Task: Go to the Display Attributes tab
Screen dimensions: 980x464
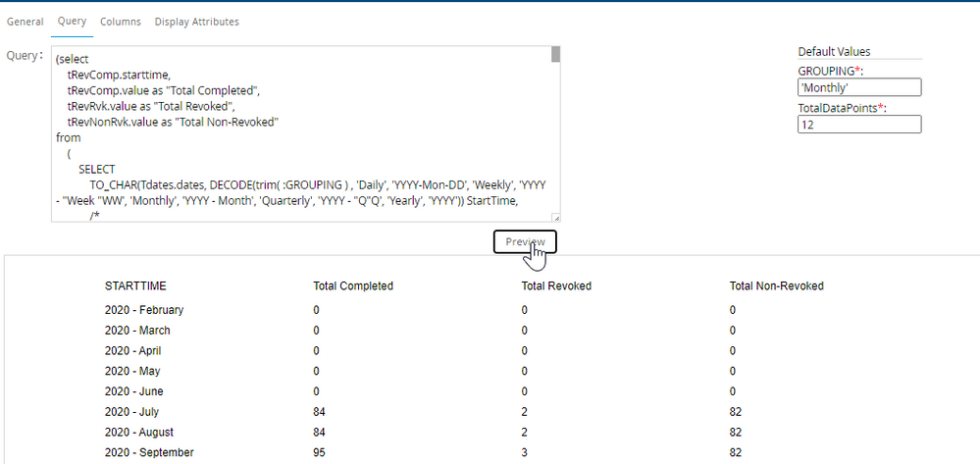Action: pos(196,21)
